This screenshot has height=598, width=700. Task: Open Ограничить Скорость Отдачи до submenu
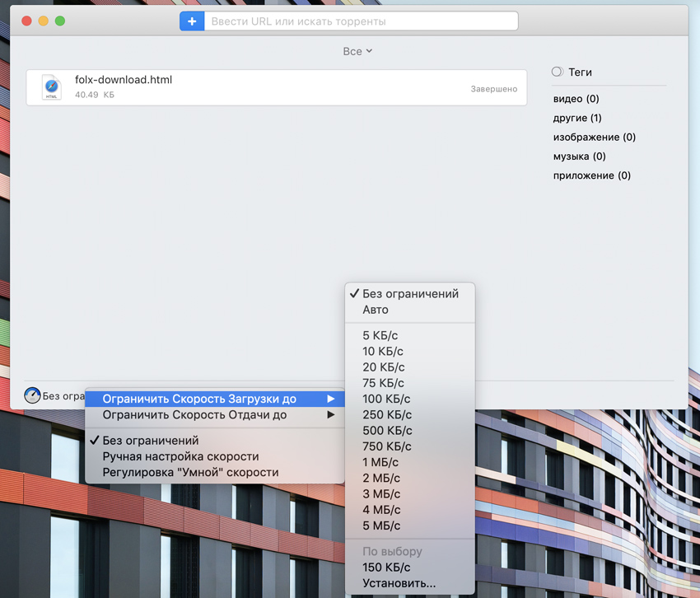pos(215,415)
